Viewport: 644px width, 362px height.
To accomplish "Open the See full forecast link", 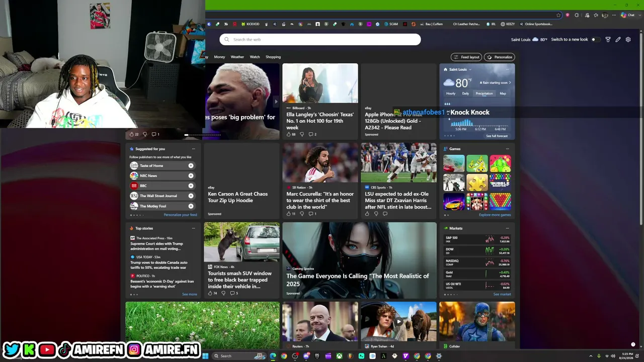I will click(497, 136).
